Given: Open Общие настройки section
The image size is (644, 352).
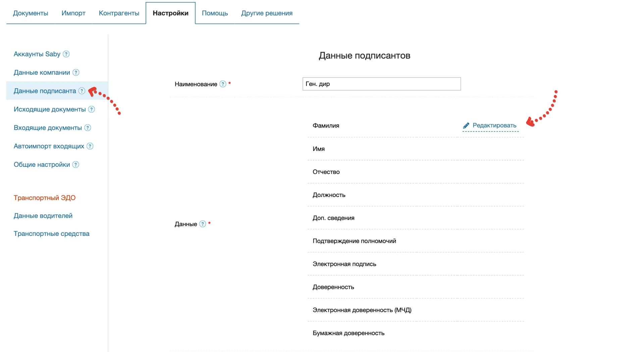Looking at the screenshot, I should pyautogui.click(x=42, y=165).
